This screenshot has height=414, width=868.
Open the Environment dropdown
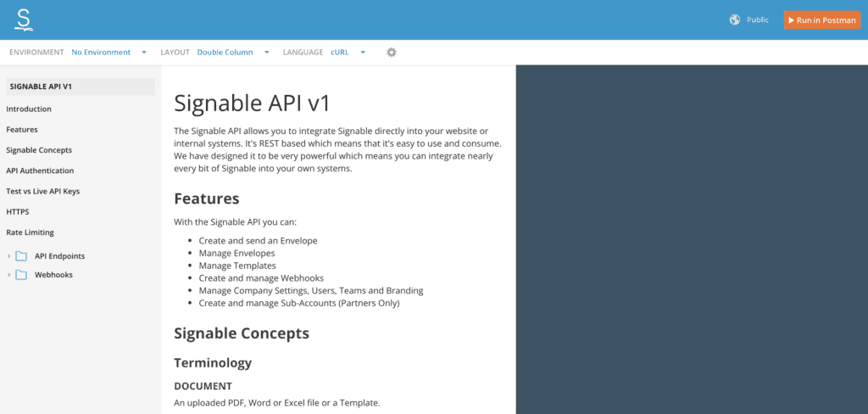pos(109,52)
